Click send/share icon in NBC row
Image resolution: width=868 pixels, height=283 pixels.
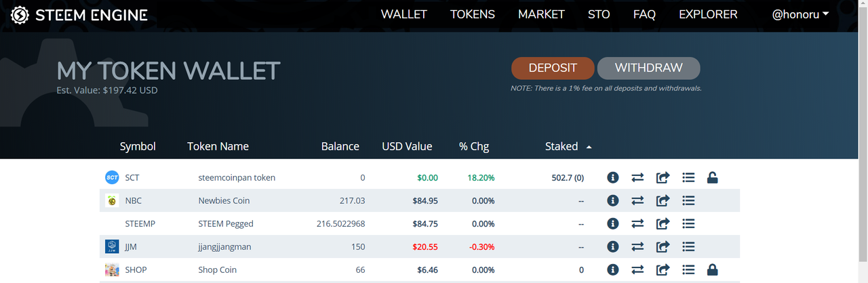663,200
